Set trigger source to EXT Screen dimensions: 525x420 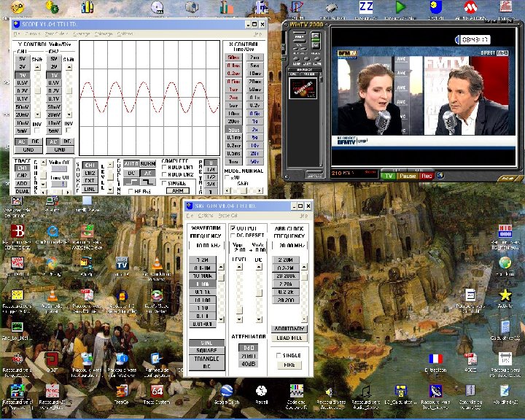coord(90,181)
